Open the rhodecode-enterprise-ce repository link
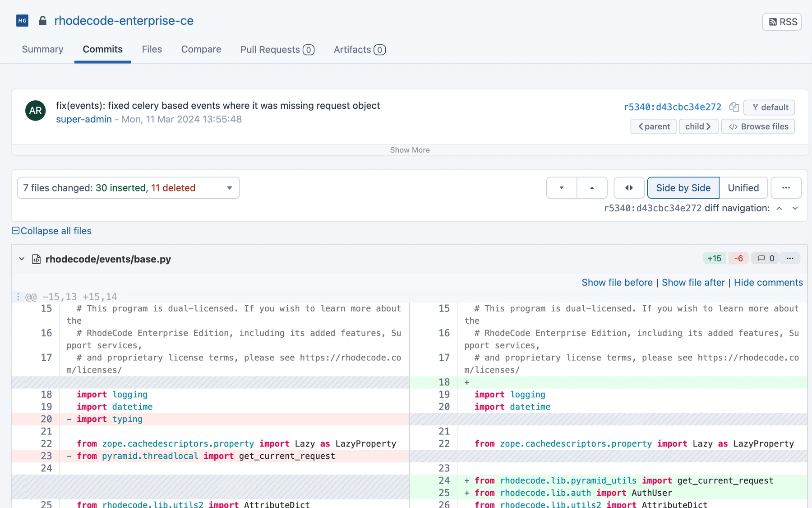The image size is (812, 508). (124, 21)
